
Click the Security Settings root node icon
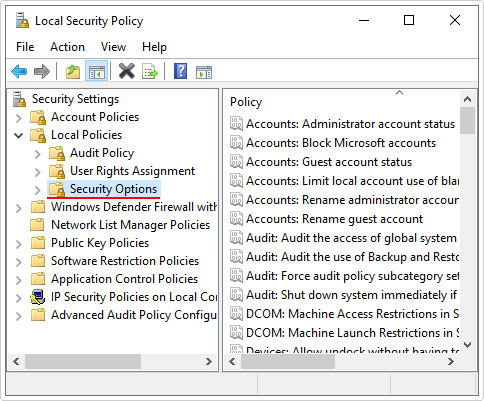point(19,99)
